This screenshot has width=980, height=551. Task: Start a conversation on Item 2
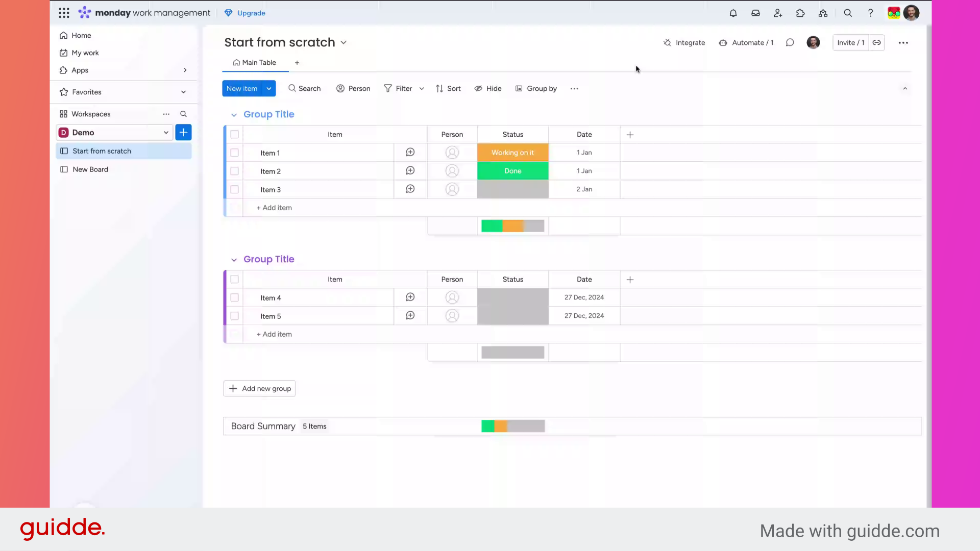410,171
